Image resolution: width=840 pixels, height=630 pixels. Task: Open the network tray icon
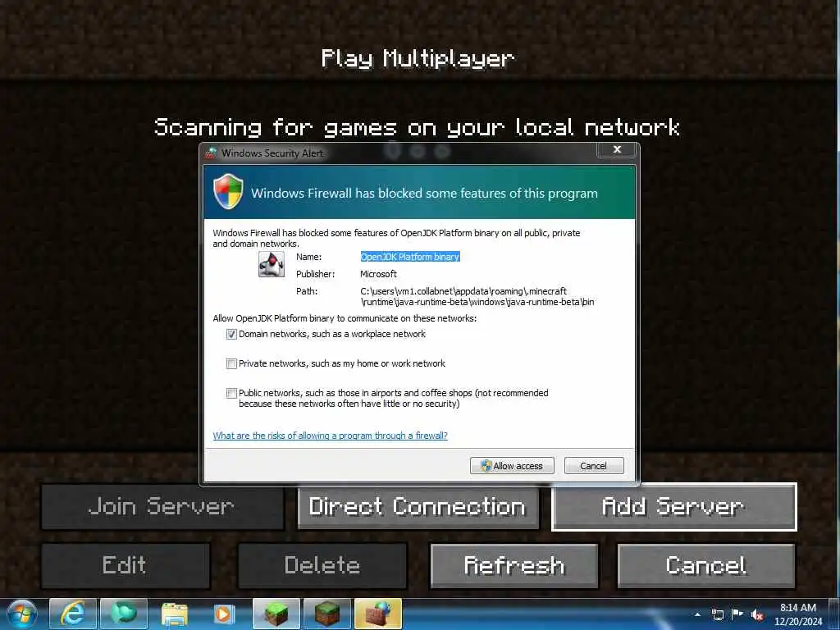[717, 614]
